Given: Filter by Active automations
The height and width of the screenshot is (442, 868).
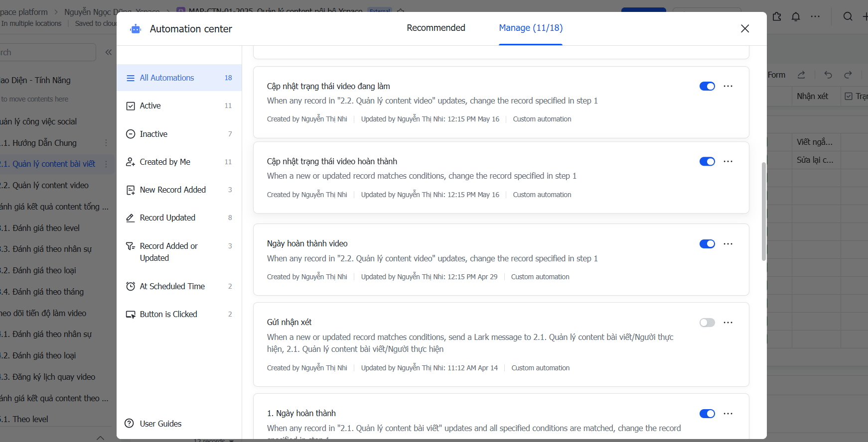Looking at the screenshot, I should click(x=179, y=106).
